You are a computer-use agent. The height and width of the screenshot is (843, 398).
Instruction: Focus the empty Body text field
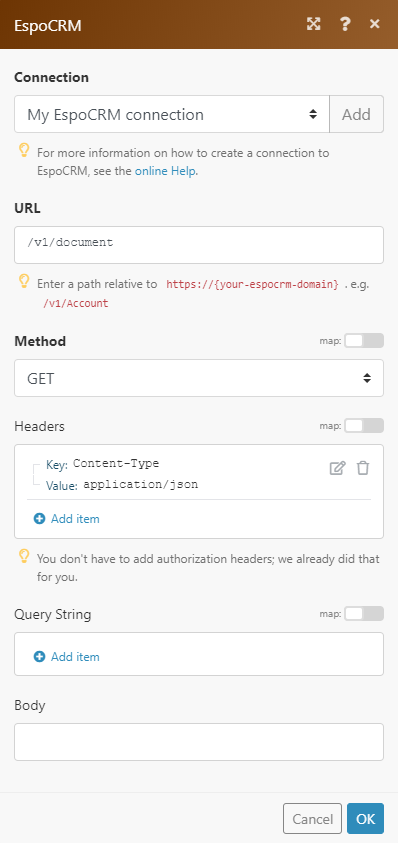tap(199, 742)
